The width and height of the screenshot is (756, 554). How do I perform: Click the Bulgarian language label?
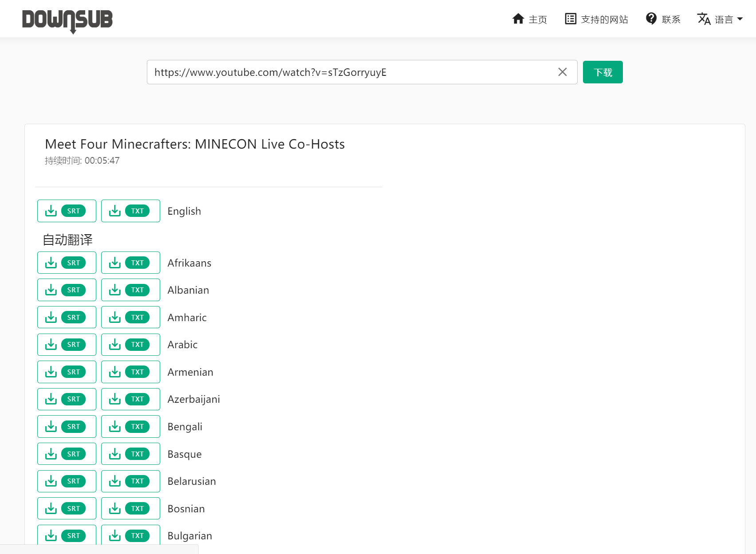tap(190, 536)
